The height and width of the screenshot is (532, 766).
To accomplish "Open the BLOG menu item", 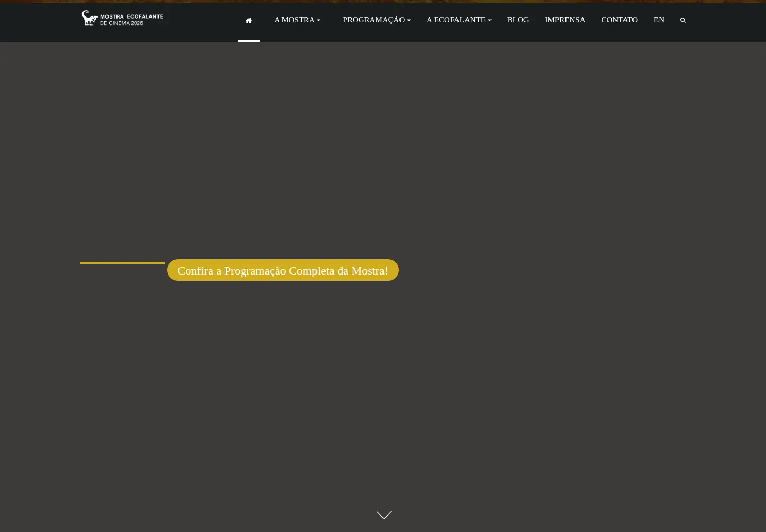I will (518, 20).
